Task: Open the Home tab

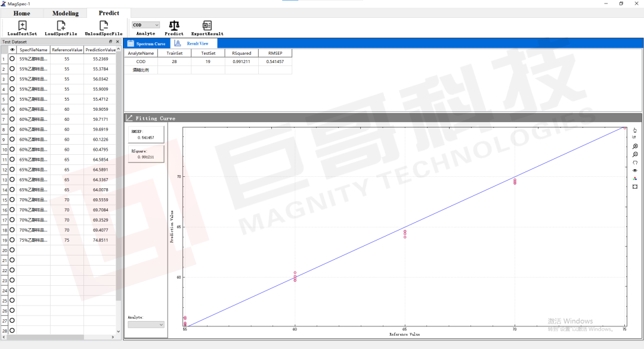Action: tap(22, 13)
